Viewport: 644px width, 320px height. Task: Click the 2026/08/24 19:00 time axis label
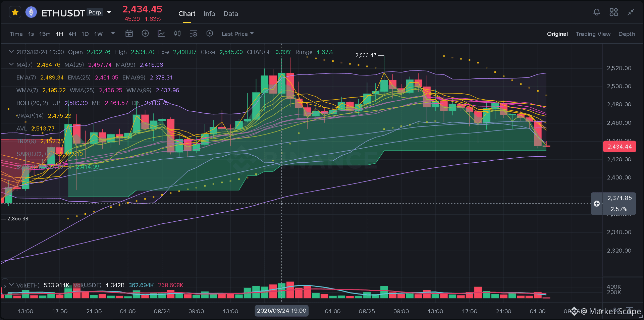[282, 311]
